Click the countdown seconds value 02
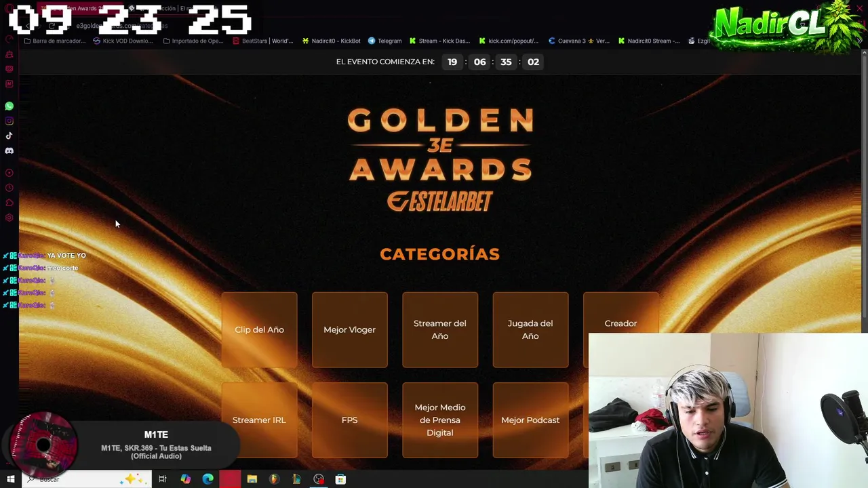The width and height of the screenshot is (868, 488). (533, 62)
